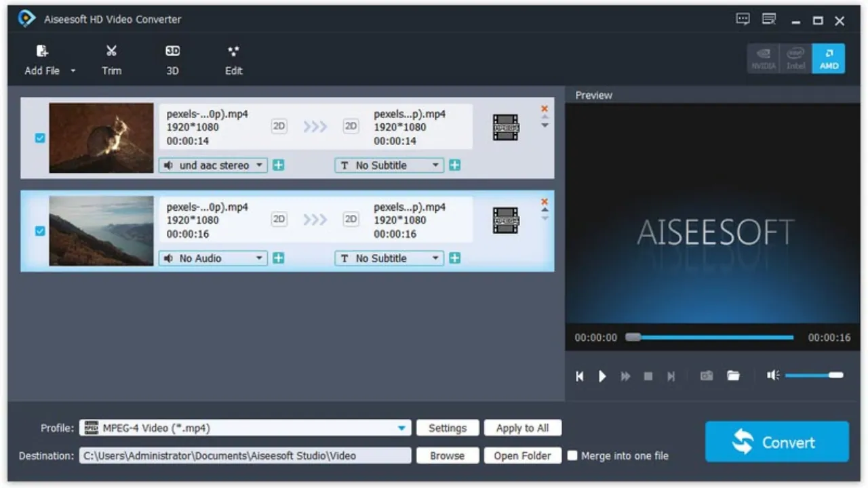Click the output 2D badge of second video
The image size is (868, 488).
coord(351,219)
